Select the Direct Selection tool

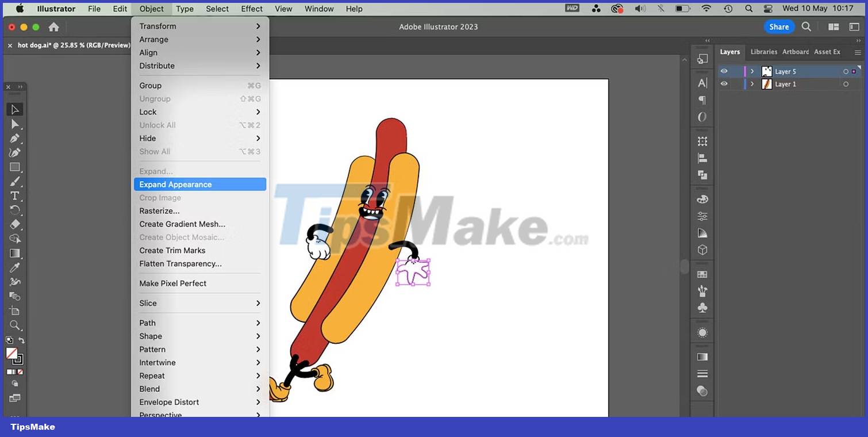(x=14, y=124)
